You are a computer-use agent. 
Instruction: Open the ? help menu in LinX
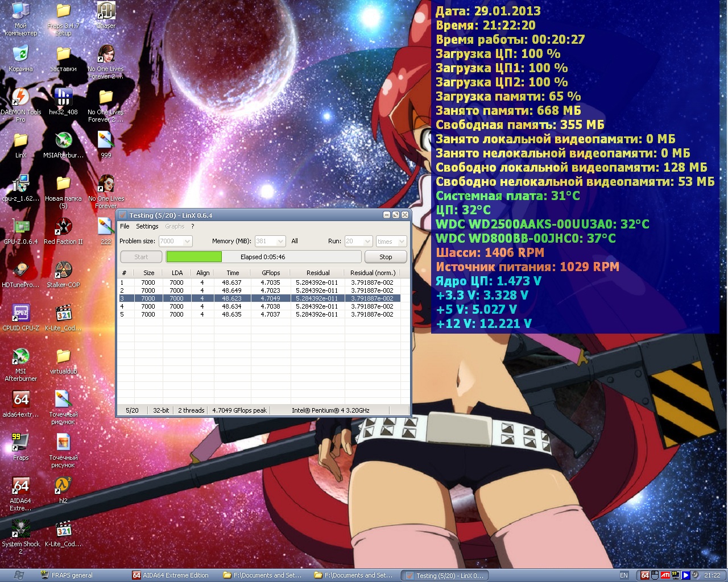193,226
